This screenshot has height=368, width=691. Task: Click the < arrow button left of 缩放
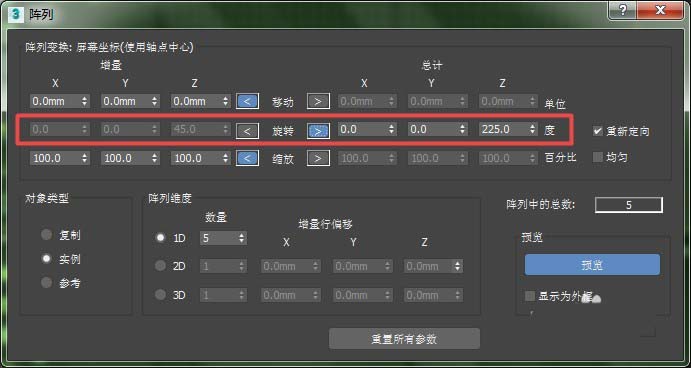[247, 158]
